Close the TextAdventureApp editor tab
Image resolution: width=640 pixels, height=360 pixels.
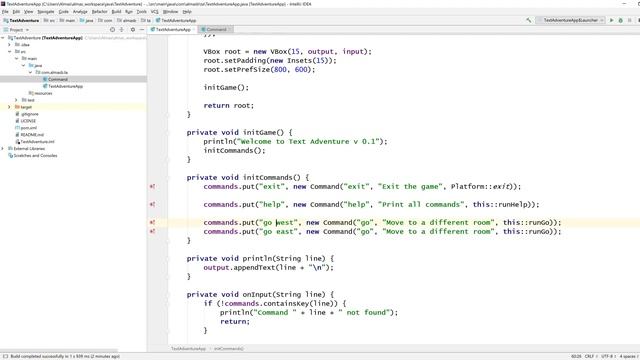click(x=194, y=29)
